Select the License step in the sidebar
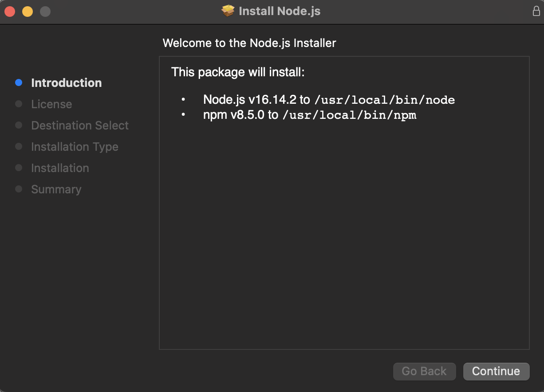Screen dimensions: 544x392 point(51,104)
